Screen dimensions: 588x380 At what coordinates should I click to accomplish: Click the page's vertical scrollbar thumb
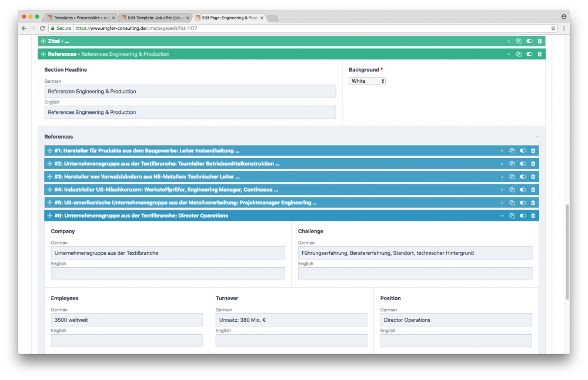[x=567, y=251]
